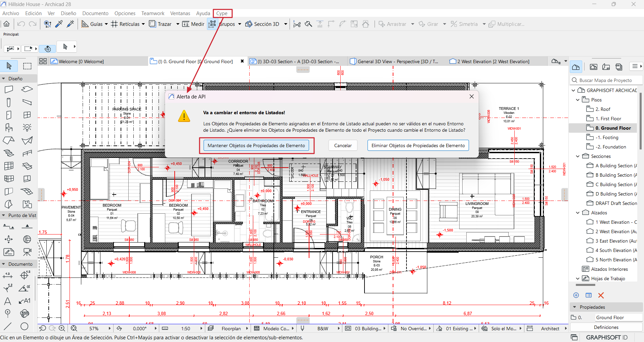Open the Sección 3D dropdown arrow
This screenshot has height=342, width=644.
[x=286, y=24]
